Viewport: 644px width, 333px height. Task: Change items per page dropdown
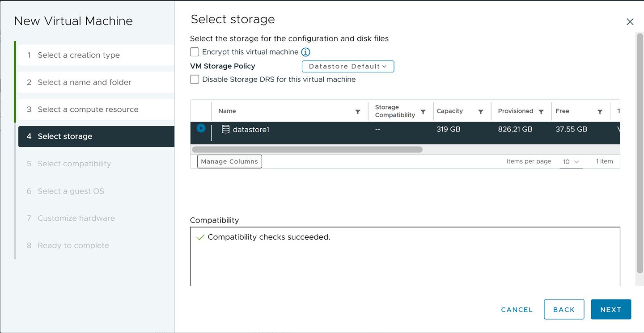pyautogui.click(x=571, y=162)
